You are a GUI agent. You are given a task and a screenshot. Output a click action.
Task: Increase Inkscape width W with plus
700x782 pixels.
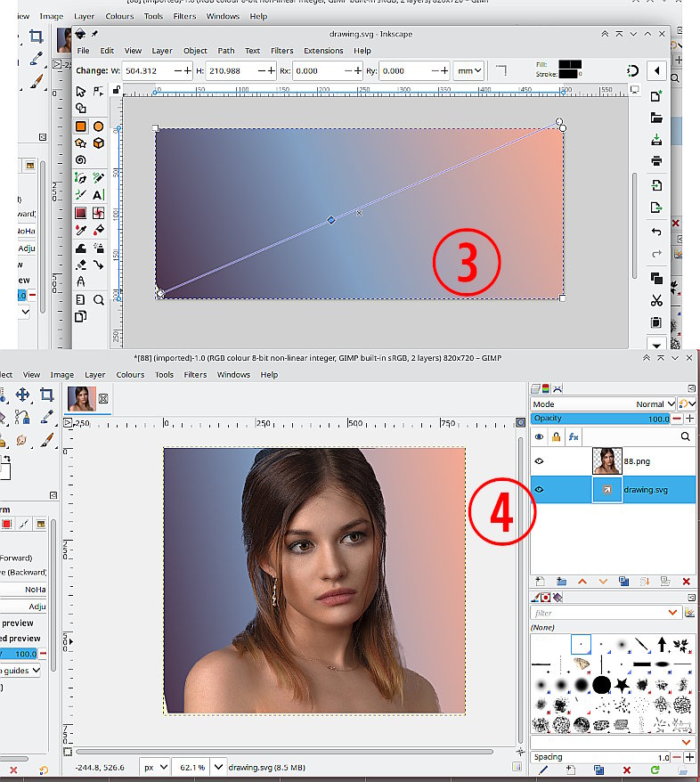188,71
